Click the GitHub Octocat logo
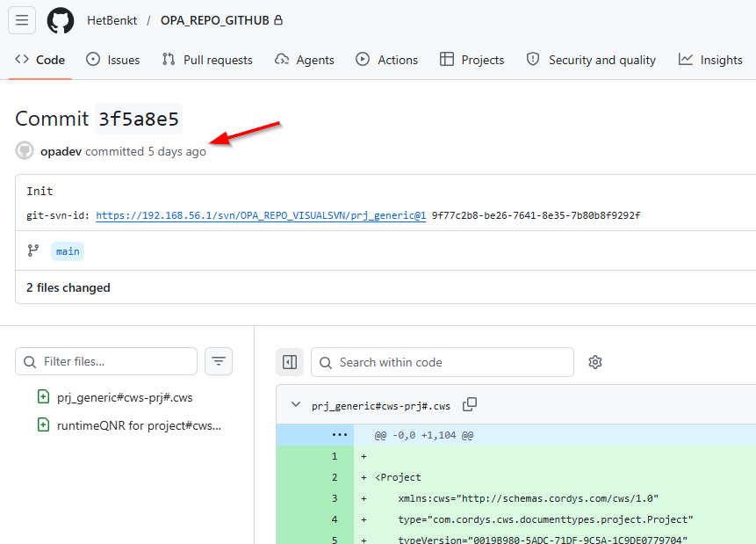This screenshot has width=756, height=544. click(61, 20)
